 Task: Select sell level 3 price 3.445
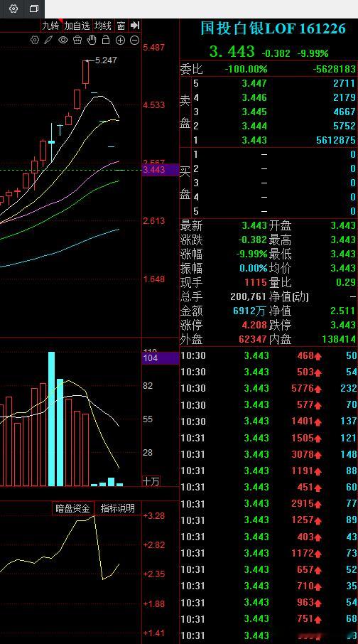click(254, 112)
